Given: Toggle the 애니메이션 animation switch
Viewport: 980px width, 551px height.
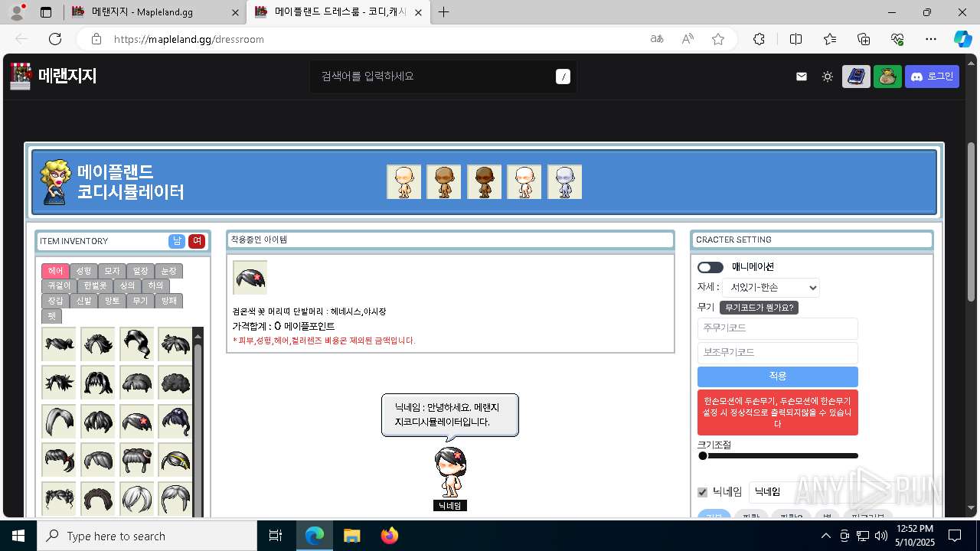Looking at the screenshot, I should click(710, 267).
